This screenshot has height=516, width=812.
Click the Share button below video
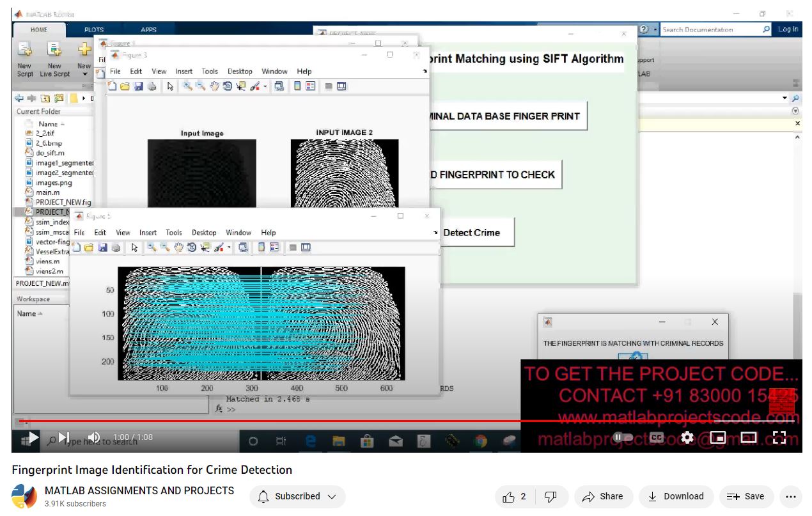tap(603, 496)
